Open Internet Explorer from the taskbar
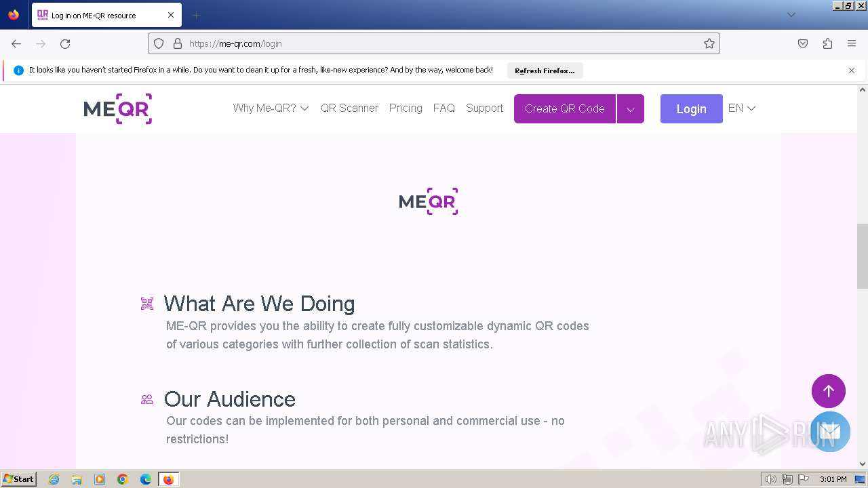The image size is (868, 488). tap(54, 479)
